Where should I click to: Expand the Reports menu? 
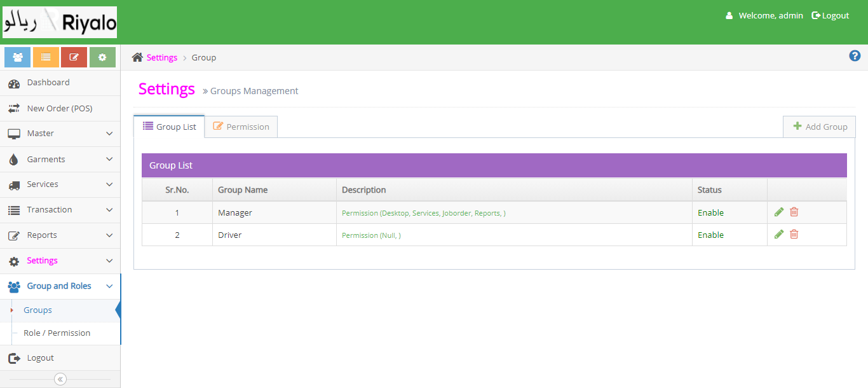pos(60,235)
